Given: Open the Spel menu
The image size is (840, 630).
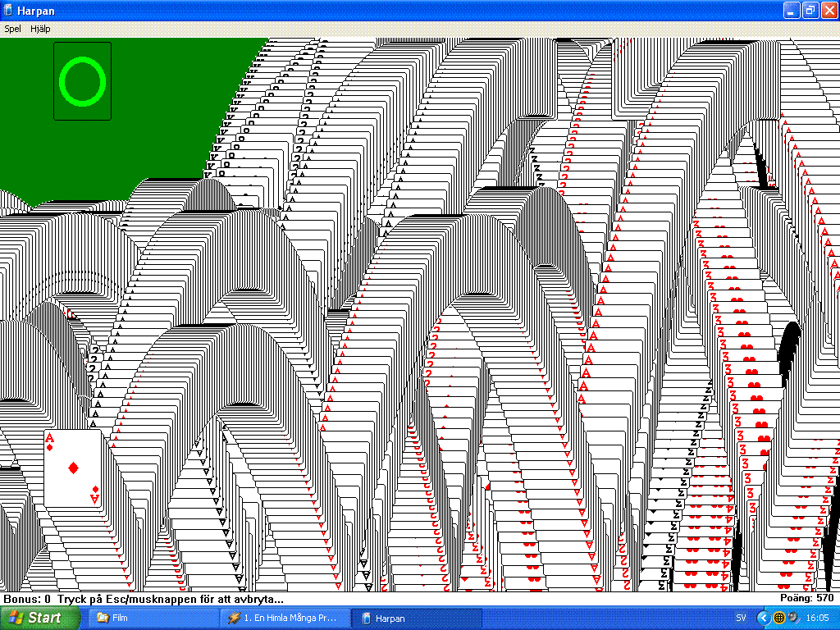Looking at the screenshot, I should pos(13,29).
